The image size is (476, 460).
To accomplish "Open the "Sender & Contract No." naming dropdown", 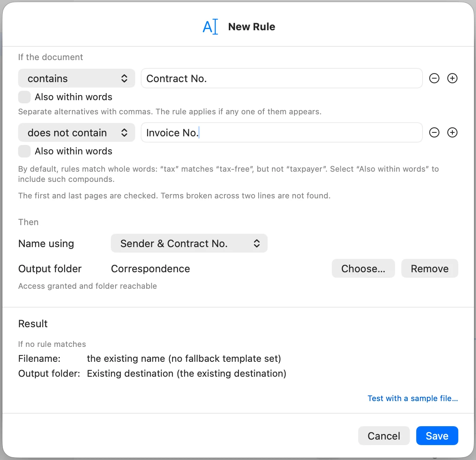I will (x=189, y=244).
